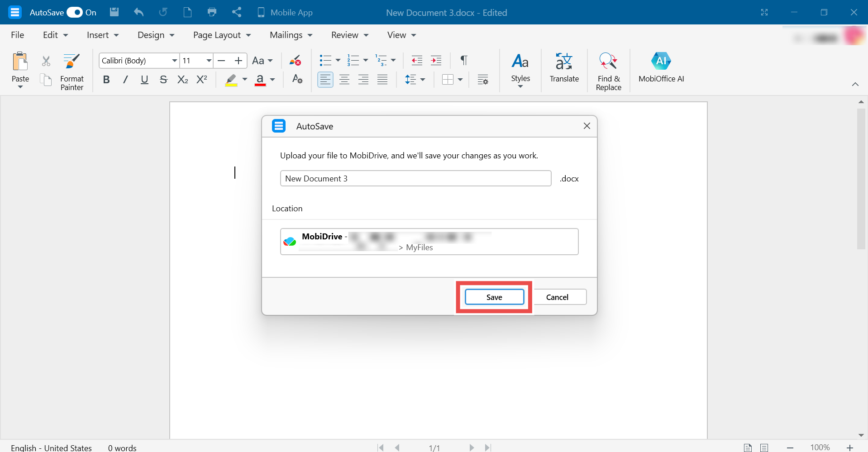Open the Design menu
Screen dimensions: 868x452
(156, 35)
